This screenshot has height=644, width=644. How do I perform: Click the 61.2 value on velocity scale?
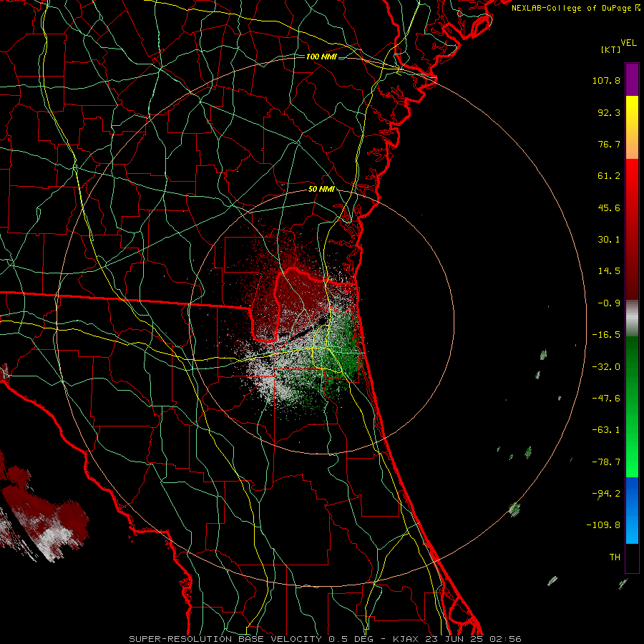[x=609, y=176]
